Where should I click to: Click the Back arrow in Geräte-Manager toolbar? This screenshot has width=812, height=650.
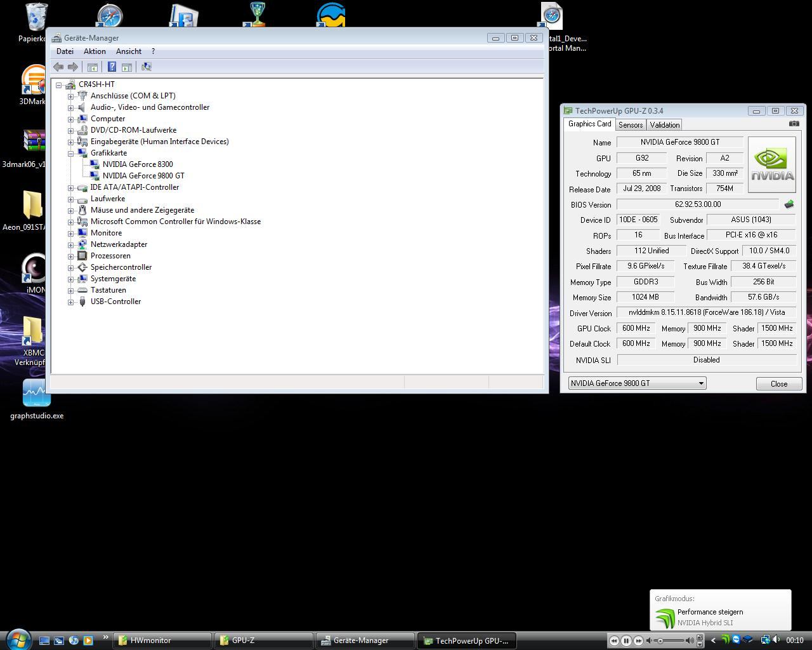pos(58,67)
